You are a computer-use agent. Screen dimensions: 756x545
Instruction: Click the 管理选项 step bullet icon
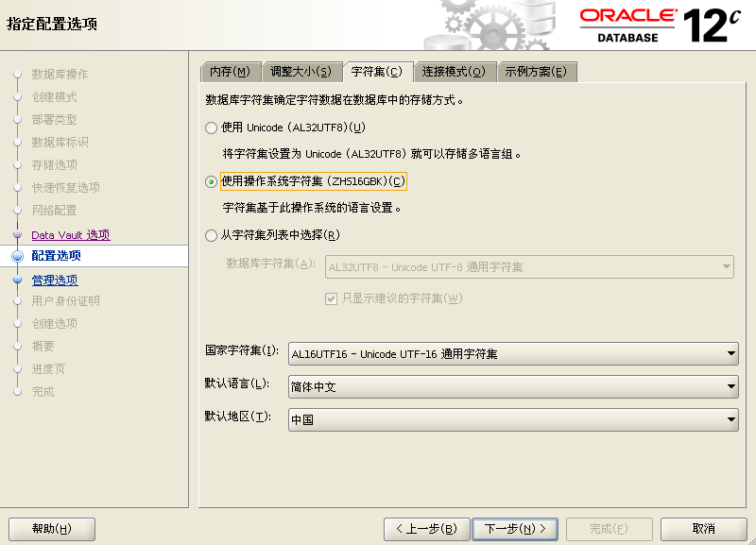coord(17,280)
